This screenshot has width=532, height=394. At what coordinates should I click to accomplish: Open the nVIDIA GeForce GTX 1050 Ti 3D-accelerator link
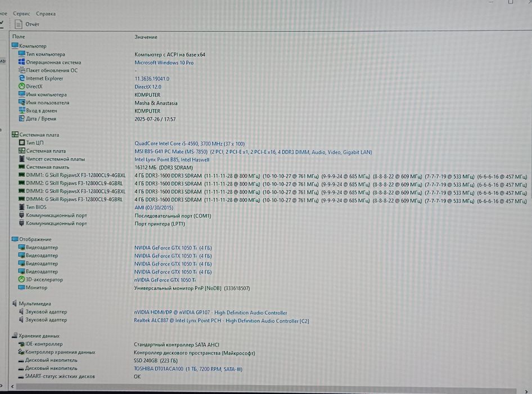[165, 280]
